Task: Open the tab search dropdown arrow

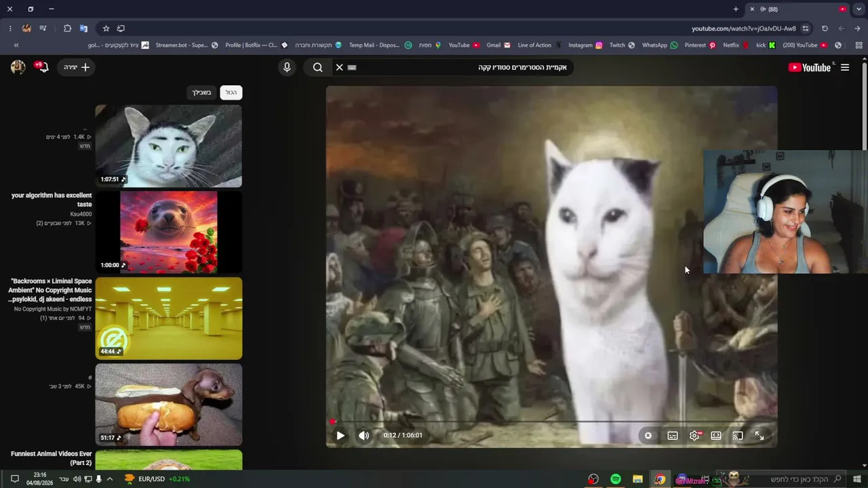Action: [859, 9]
